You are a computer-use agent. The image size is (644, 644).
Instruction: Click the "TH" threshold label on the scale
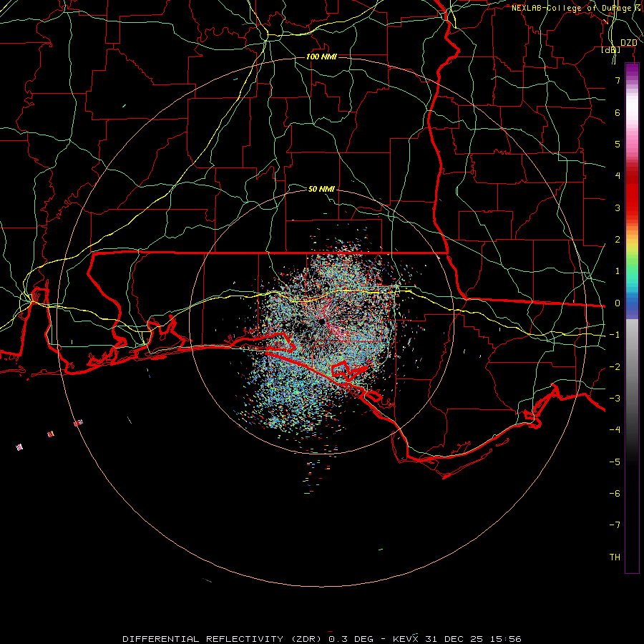(615, 557)
